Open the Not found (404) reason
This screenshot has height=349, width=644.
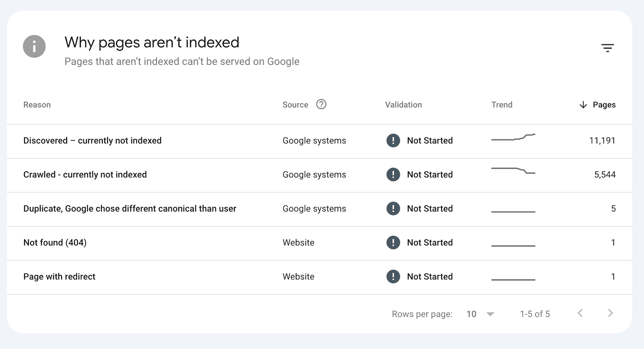55,243
